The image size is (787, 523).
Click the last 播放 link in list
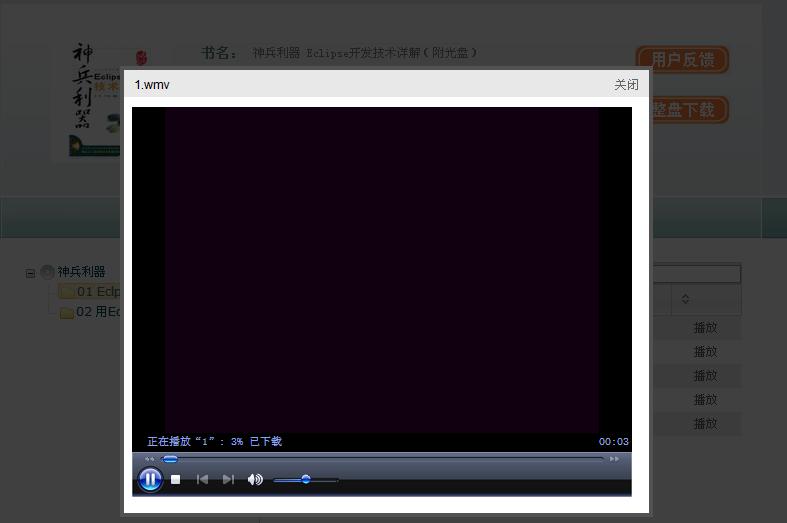pyautogui.click(x=705, y=424)
